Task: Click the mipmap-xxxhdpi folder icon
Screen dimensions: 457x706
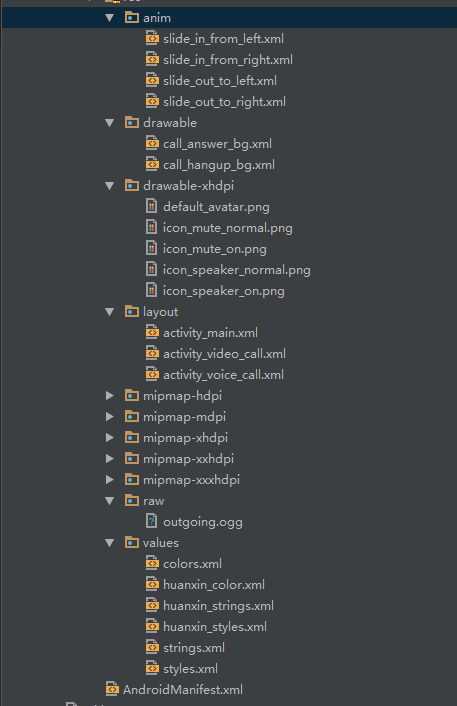Action: 131,479
